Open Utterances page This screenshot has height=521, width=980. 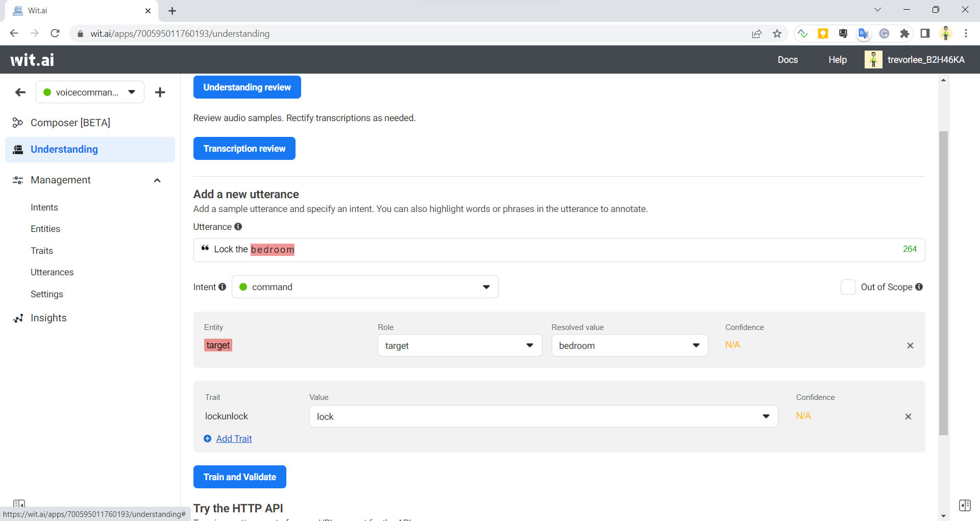tap(52, 272)
